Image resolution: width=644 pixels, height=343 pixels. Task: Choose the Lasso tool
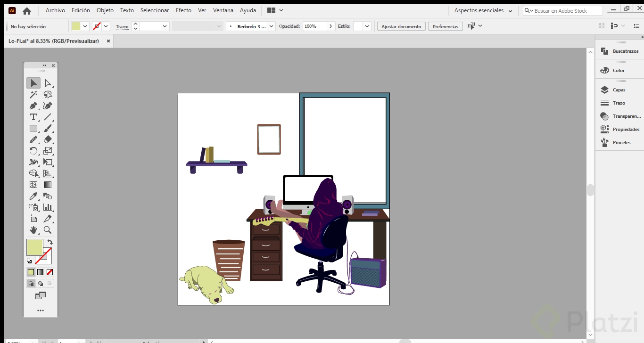coord(48,95)
